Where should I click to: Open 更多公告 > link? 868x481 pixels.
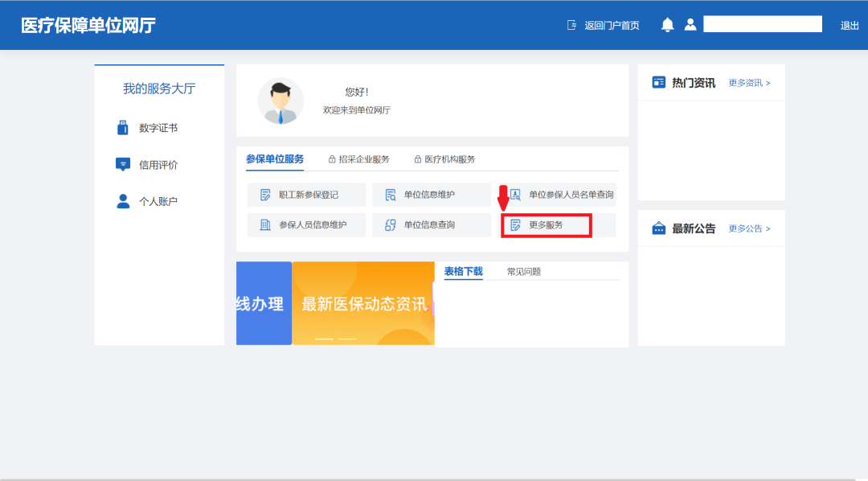(x=749, y=229)
